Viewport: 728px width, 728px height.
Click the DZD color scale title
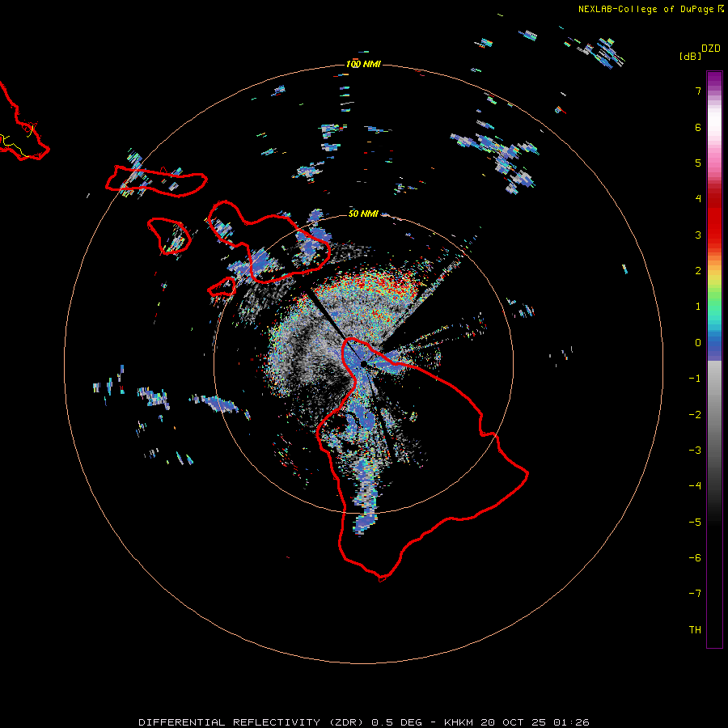[x=711, y=49]
